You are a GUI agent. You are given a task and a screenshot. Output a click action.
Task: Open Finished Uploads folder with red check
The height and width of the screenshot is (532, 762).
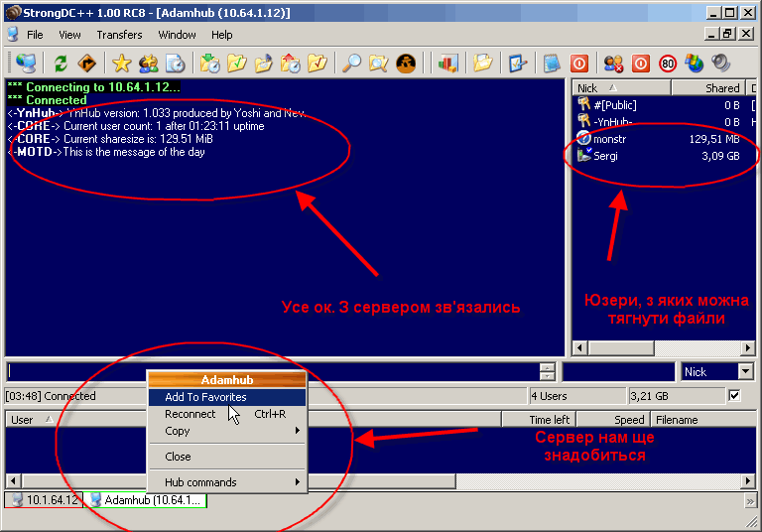click(317, 64)
